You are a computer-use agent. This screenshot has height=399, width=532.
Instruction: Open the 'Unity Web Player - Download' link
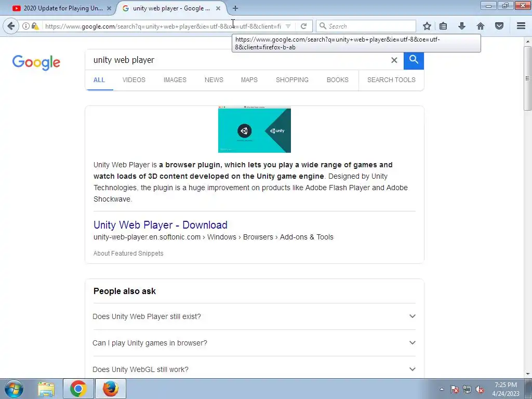161,225
